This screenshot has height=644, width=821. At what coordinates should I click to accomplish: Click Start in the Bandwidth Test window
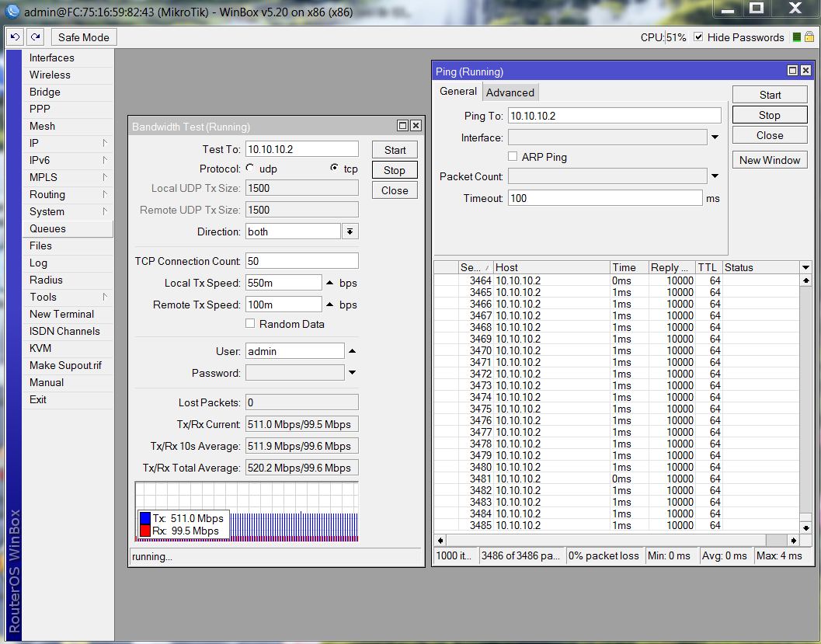point(395,150)
